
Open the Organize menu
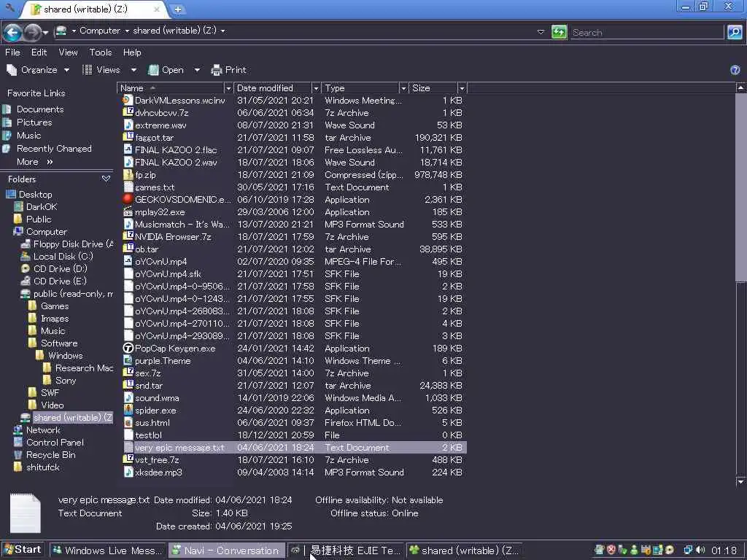pyautogui.click(x=38, y=70)
